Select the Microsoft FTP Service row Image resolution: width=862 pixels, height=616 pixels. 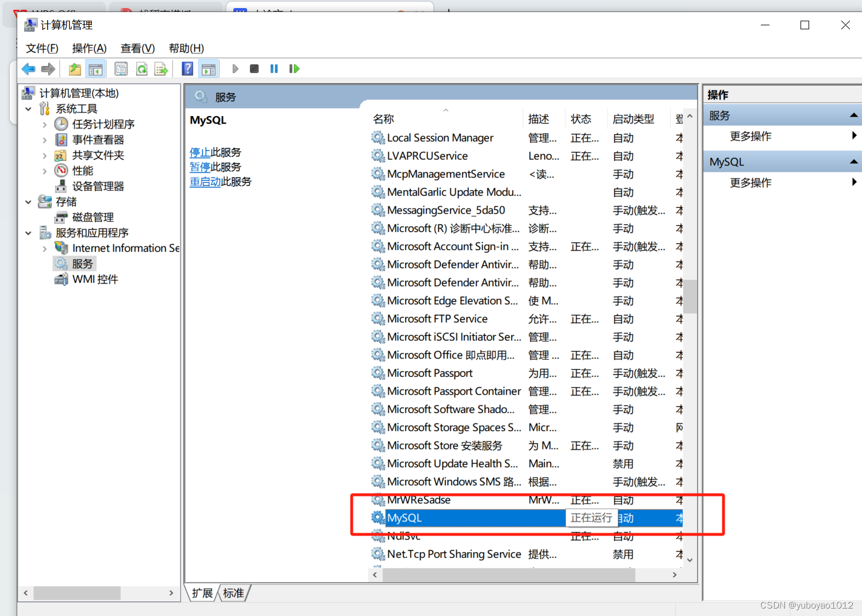tap(526, 319)
